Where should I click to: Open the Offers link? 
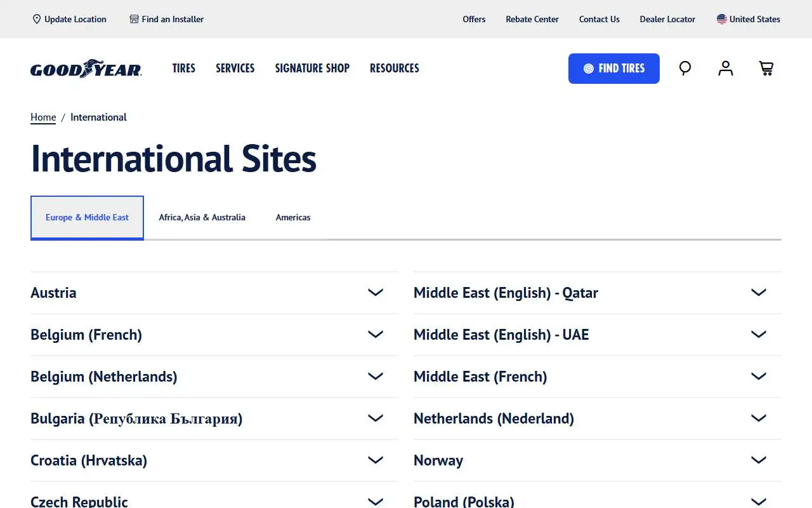pyautogui.click(x=474, y=19)
